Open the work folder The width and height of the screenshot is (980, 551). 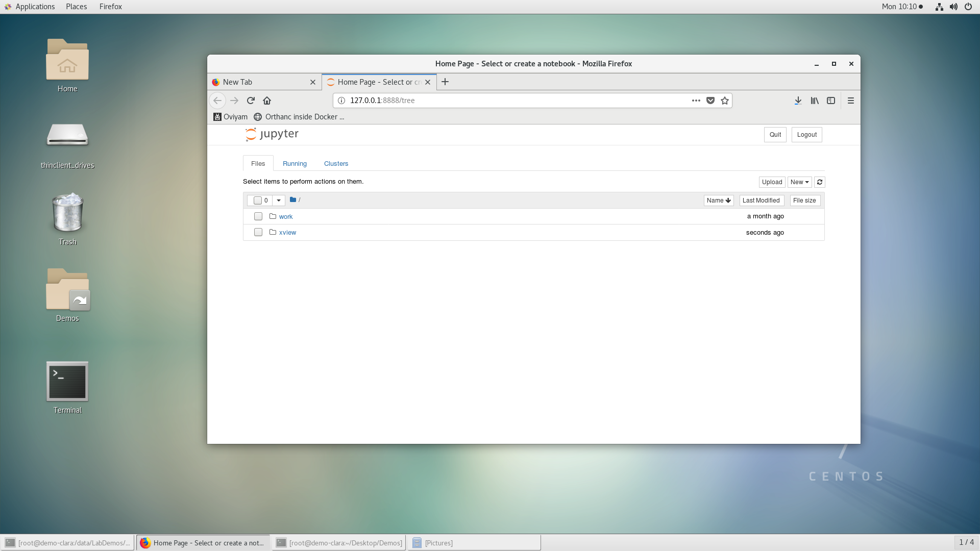click(x=285, y=215)
